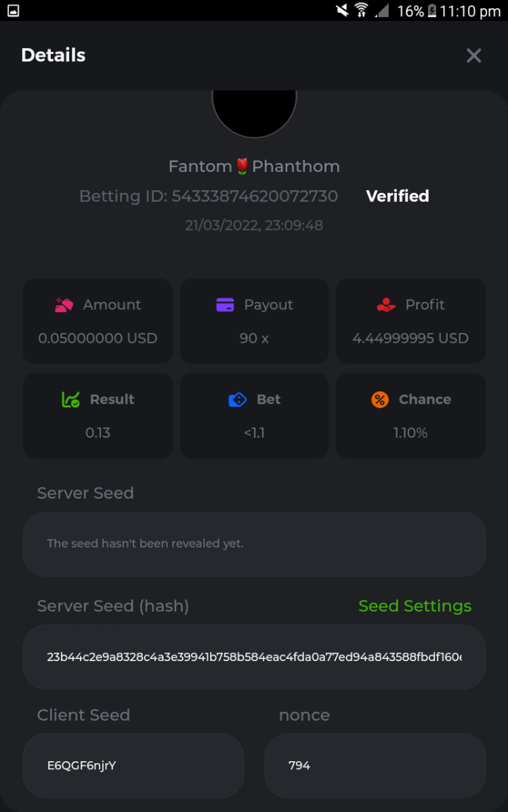Click the Client Seed field

tap(133, 765)
